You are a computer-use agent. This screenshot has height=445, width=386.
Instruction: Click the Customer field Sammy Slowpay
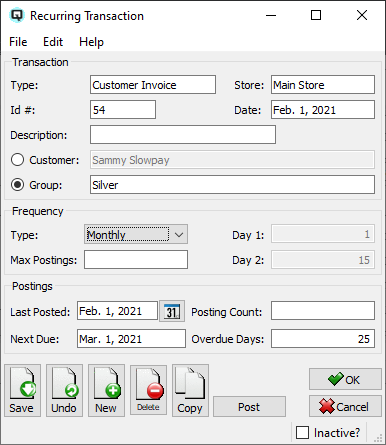232,160
